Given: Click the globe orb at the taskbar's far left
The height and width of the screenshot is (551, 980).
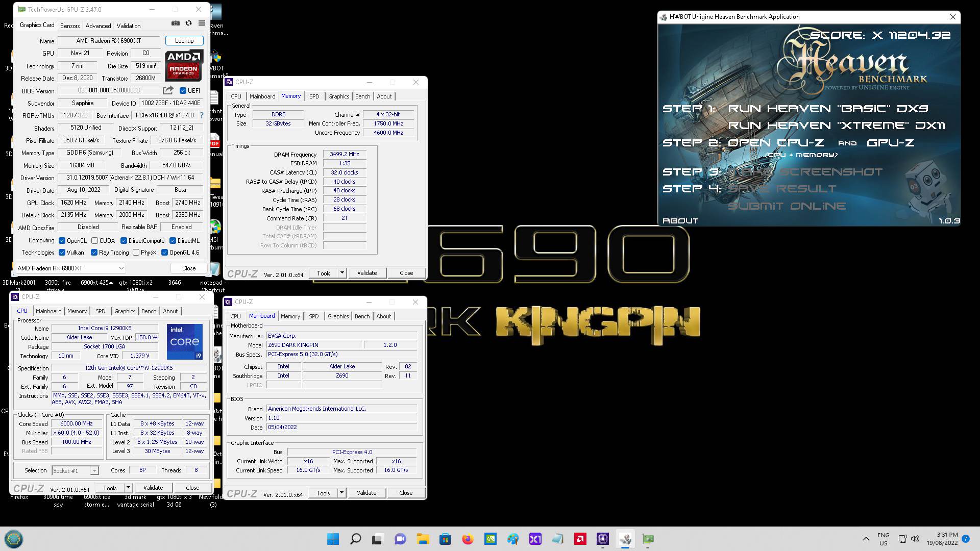Looking at the screenshot, I should [14, 539].
